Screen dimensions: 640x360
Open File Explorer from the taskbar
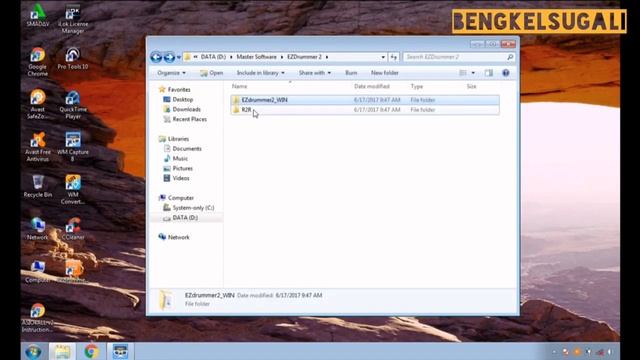click(x=62, y=351)
